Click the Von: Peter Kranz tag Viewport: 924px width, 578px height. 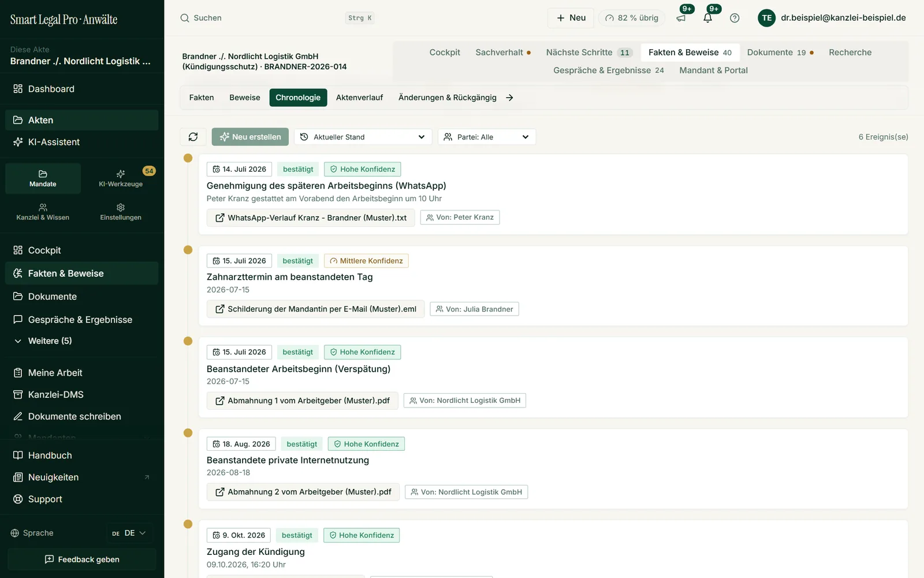point(460,217)
